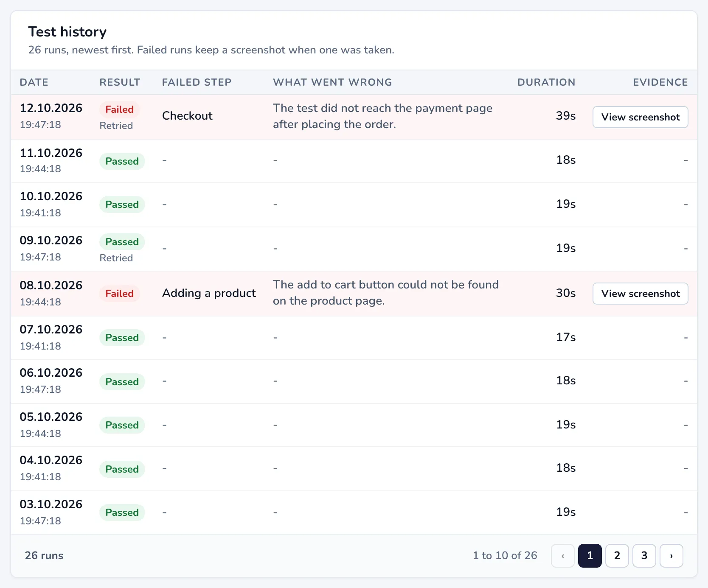Viewport: 708px width, 588px height.
Task: Click the Checkout failed step cell
Action: point(187,116)
